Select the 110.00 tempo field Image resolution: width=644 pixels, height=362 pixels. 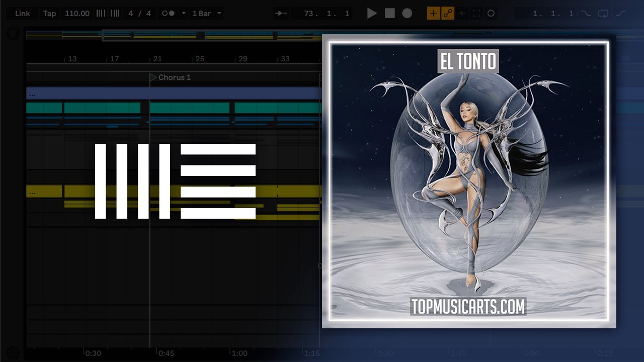[x=77, y=14]
